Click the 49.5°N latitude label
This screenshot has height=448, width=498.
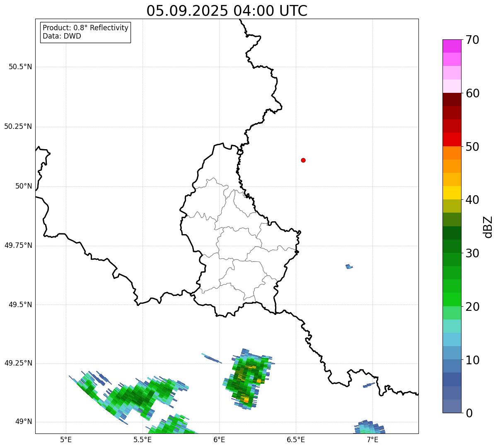[x=20, y=305]
